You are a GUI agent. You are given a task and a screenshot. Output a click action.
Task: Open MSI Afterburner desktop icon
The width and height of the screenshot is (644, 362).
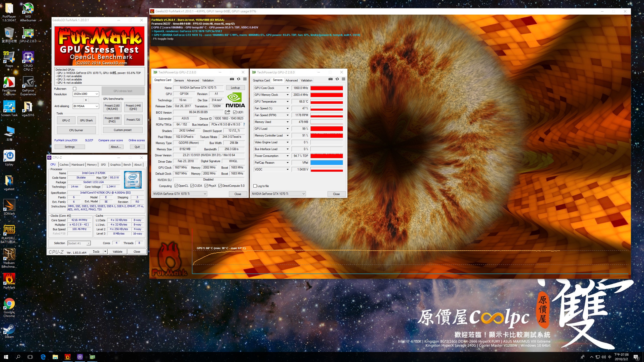pyautogui.click(x=28, y=12)
